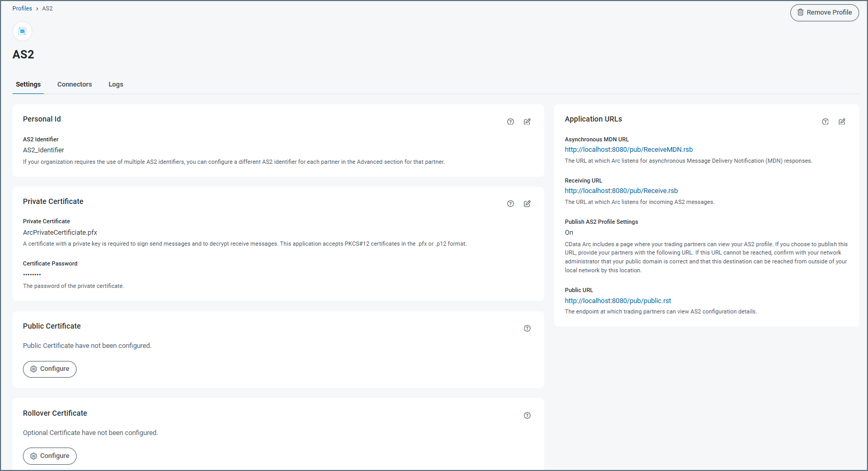Click the ArcPrivateCertificiate.pfx certificate value
Image resolution: width=868 pixels, height=471 pixels.
60,233
